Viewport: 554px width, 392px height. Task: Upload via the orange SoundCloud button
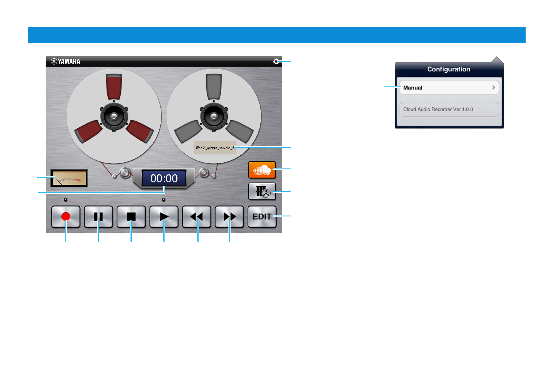262,170
